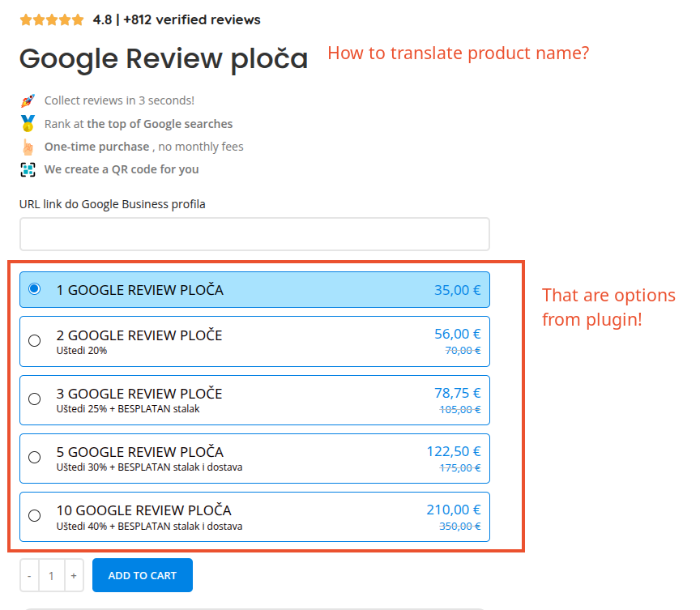
Task: Select the 3 Google Review ploče radio button
Action: tap(34, 399)
